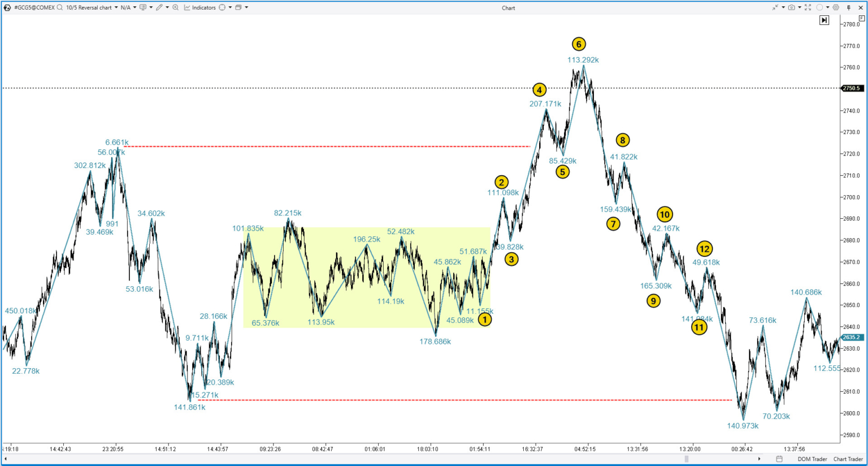Toggle the F button on the price axis
Viewport: 868px width, 466px height.
tap(862, 18)
